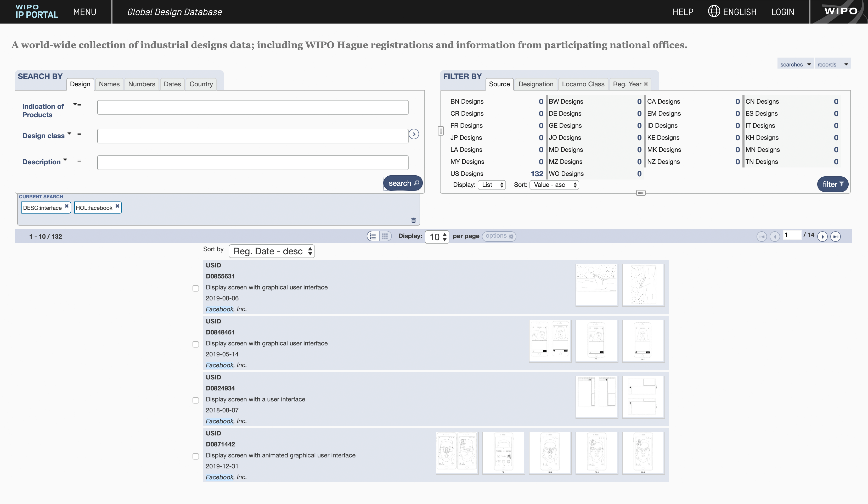The height and width of the screenshot is (504, 868).
Task: Go to previous results page
Action: [x=775, y=237]
